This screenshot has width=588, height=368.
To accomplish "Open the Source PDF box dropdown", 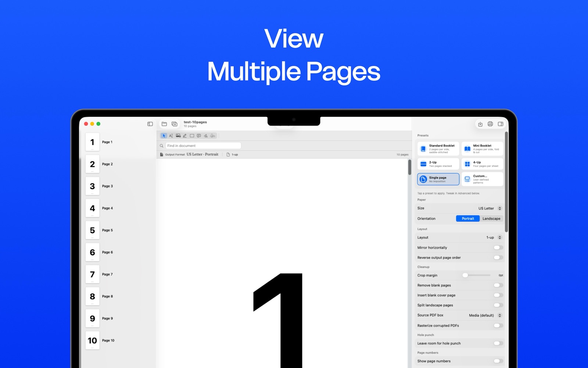I will tap(485, 315).
